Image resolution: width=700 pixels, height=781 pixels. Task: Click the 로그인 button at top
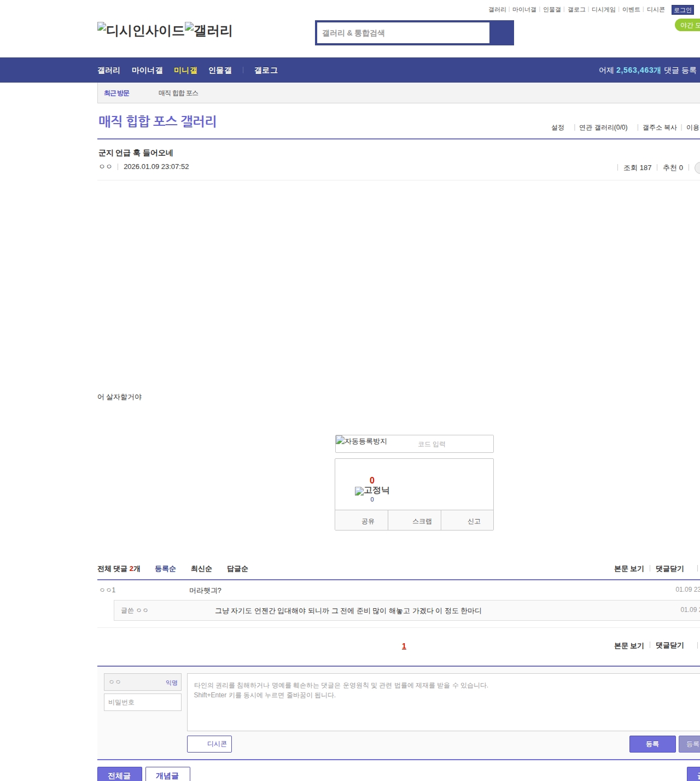[x=682, y=10]
